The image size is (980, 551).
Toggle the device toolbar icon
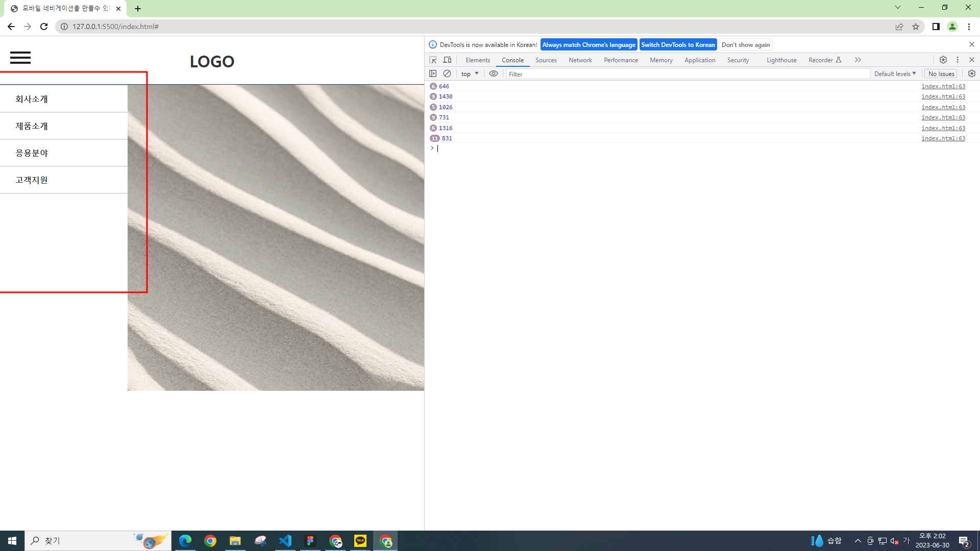click(447, 60)
